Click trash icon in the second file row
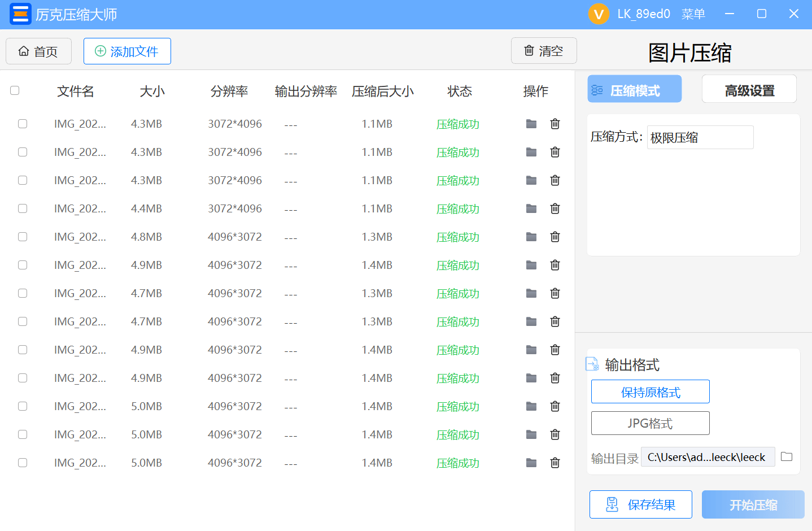 (555, 152)
